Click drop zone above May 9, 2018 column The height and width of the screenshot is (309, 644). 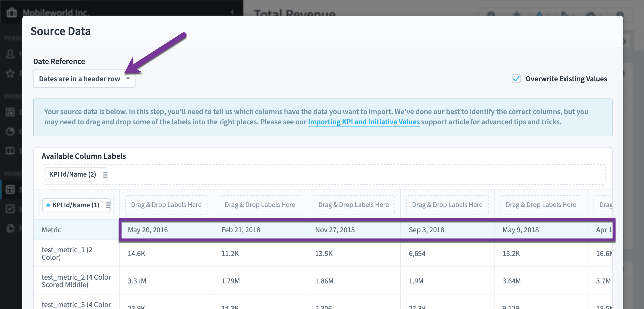[541, 205]
